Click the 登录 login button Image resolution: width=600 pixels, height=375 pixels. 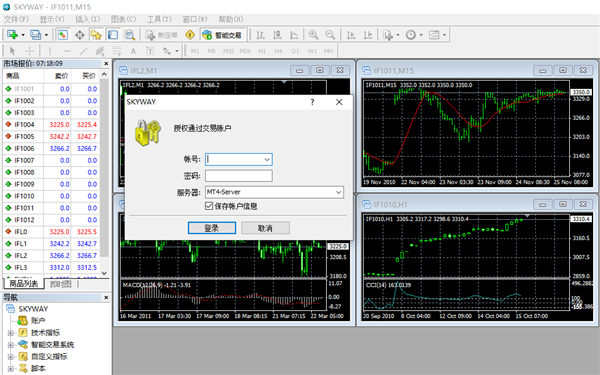click(212, 228)
